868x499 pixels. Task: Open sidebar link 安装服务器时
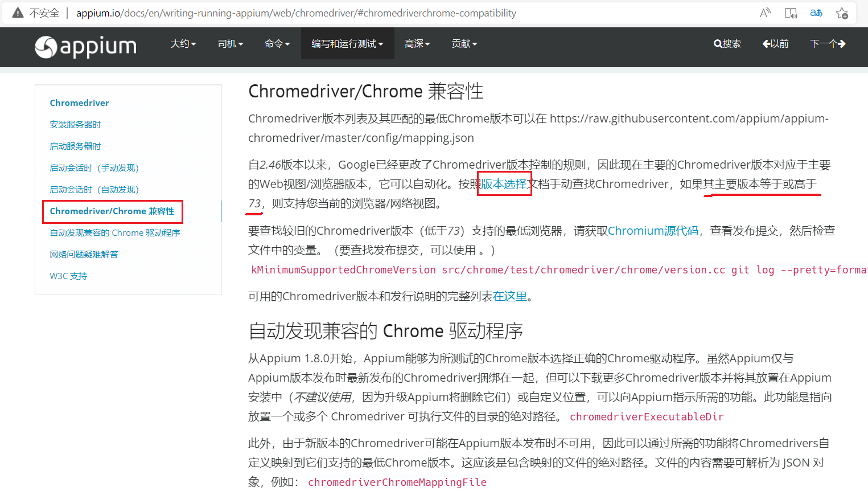pyautogui.click(x=75, y=125)
